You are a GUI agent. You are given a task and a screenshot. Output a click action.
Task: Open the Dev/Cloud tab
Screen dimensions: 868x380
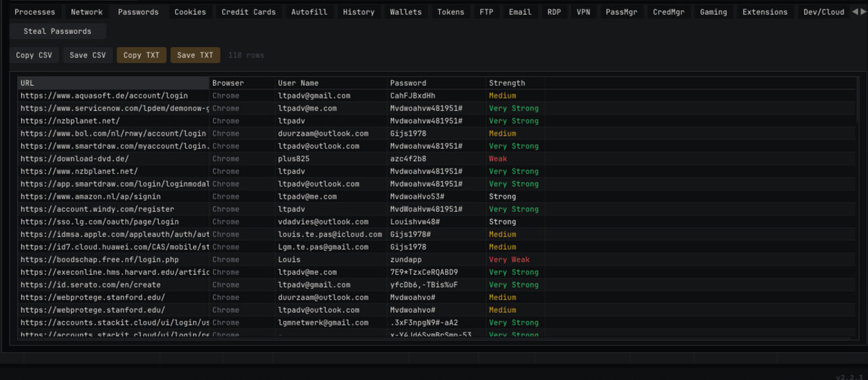coord(824,12)
